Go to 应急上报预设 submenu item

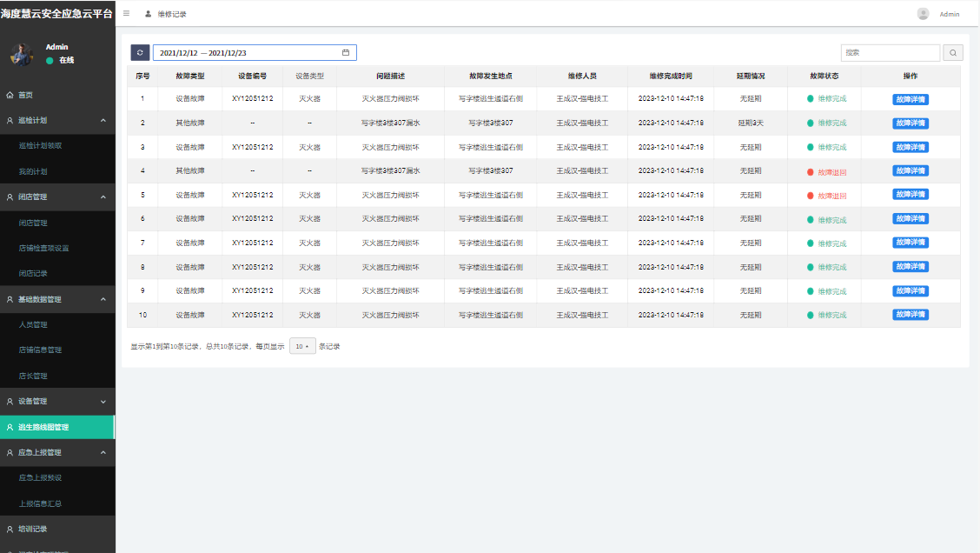[x=40, y=477]
